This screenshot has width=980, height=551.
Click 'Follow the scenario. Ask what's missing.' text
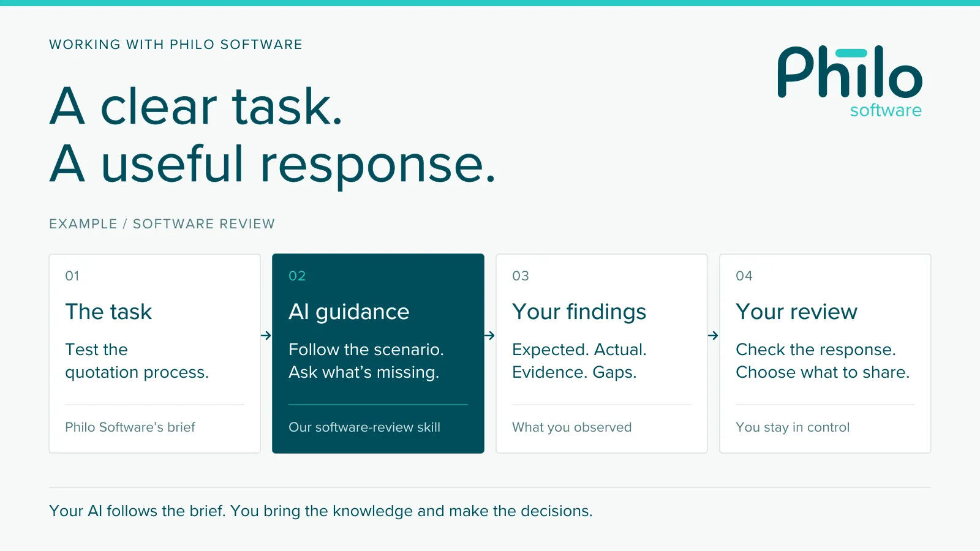[x=366, y=361]
